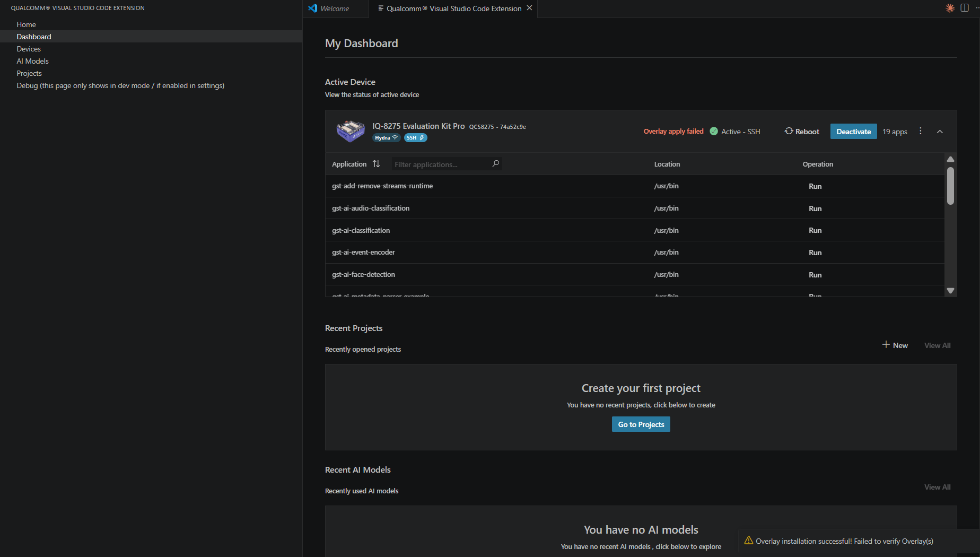Run gst-add-remove-streams-runtime

(x=815, y=187)
